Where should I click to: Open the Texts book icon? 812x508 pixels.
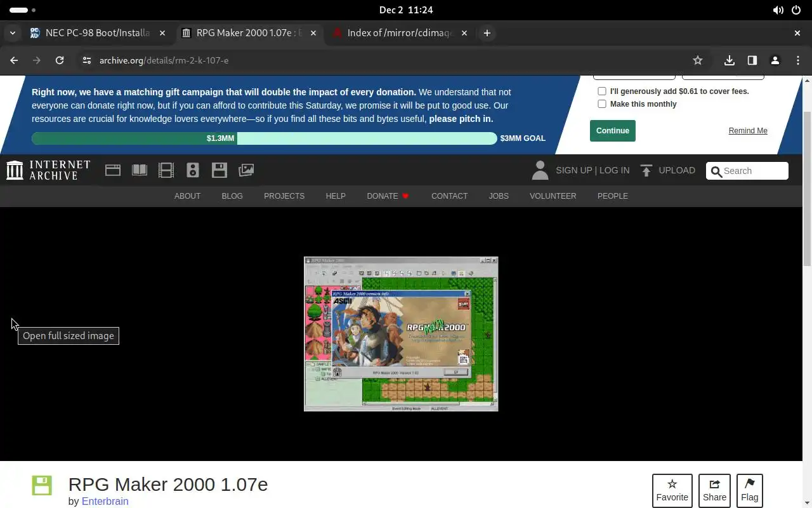[x=140, y=170]
